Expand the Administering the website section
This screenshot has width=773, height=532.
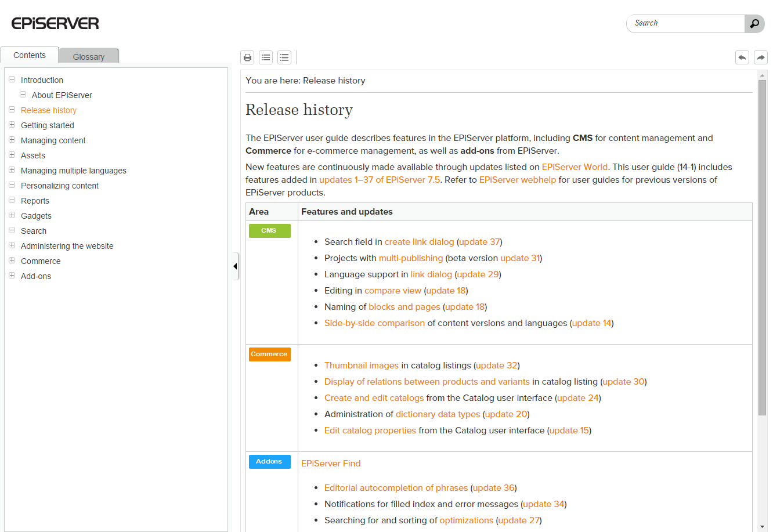tap(12, 245)
